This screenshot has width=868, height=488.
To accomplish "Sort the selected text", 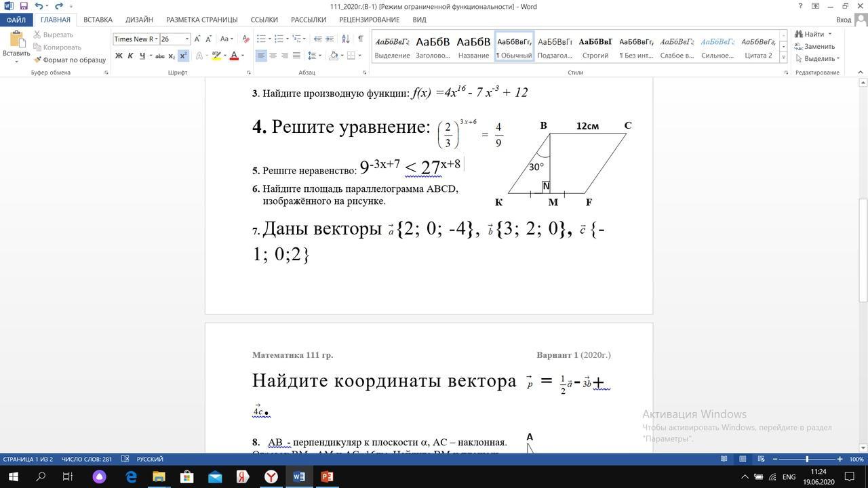I will click(x=345, y=39).
